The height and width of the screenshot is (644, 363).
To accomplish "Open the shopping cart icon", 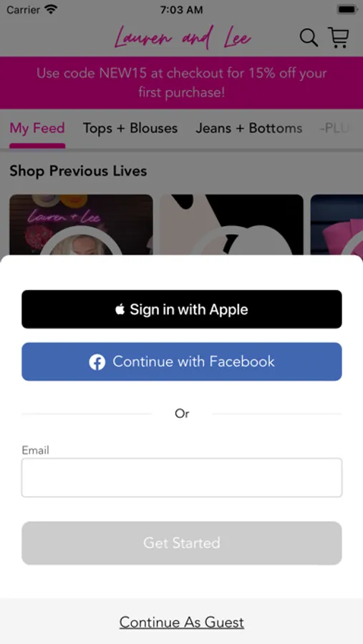I will tap(339, 38).
